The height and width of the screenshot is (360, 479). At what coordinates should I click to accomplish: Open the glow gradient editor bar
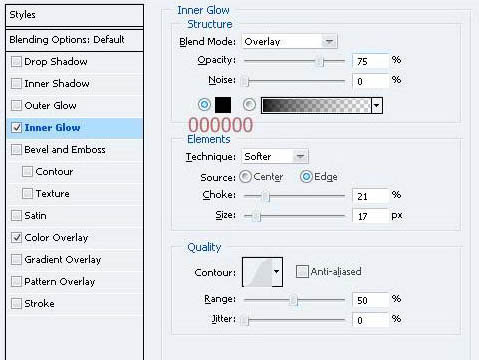click(x=316, y=105)
